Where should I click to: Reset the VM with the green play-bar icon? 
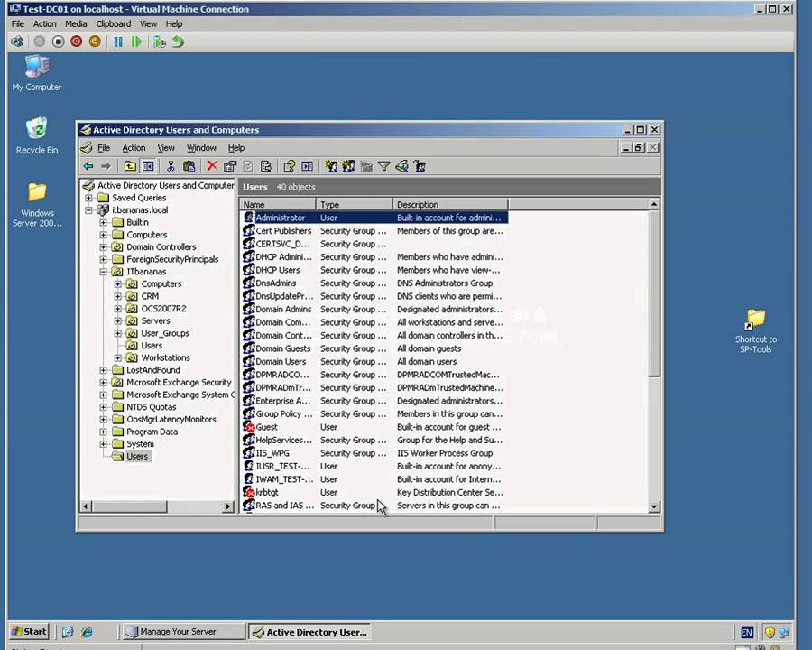tap(136, 42)
